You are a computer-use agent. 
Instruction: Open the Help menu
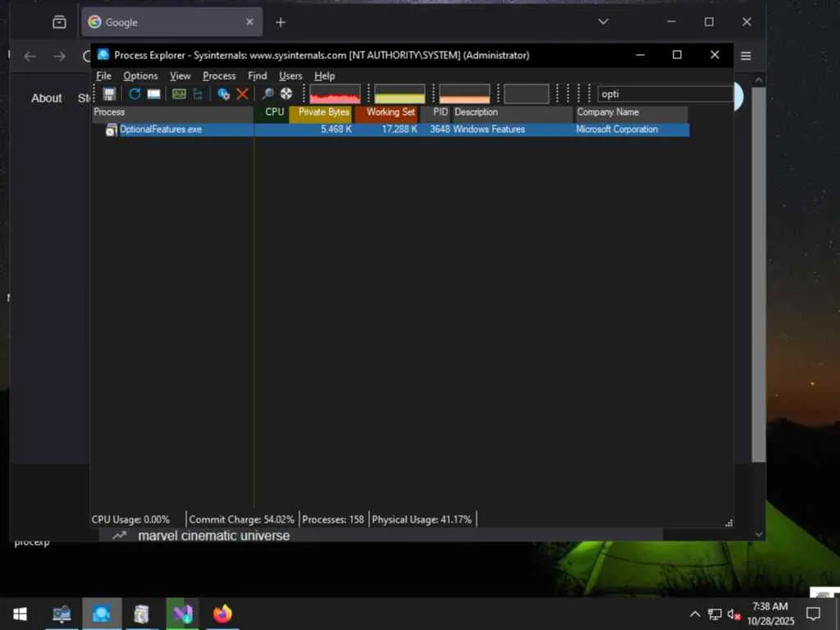324,76
